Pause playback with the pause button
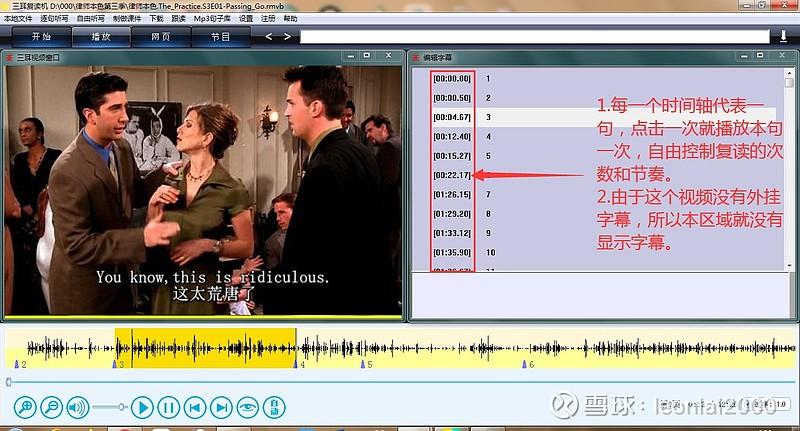Image resolution: width=800 pixels, height=431 pixels. coord(168,407)
